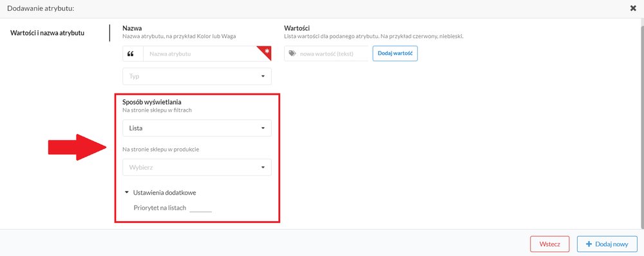This screenshot has height=256, width=644.
Task: Click the Dodaj nowy button
Action: (x=607, y=244)
